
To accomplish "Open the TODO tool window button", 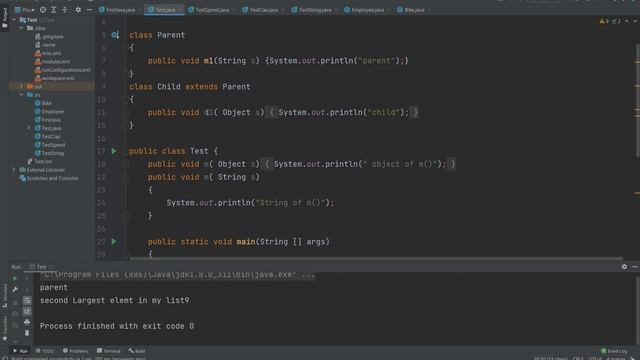I will click(x=44, y=351).
